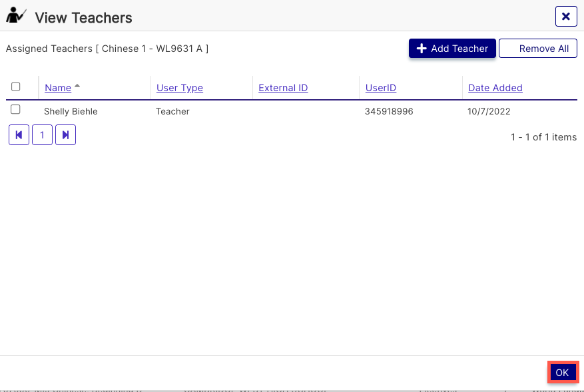The image size is (584, 392).
Task: Click Remove All button
Action: 538,49
